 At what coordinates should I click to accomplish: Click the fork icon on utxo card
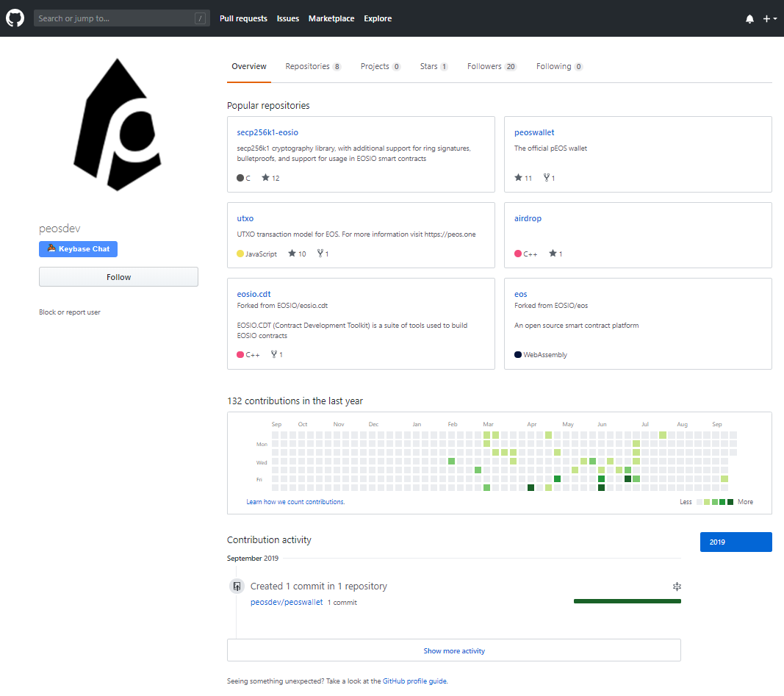coord(320,254)
